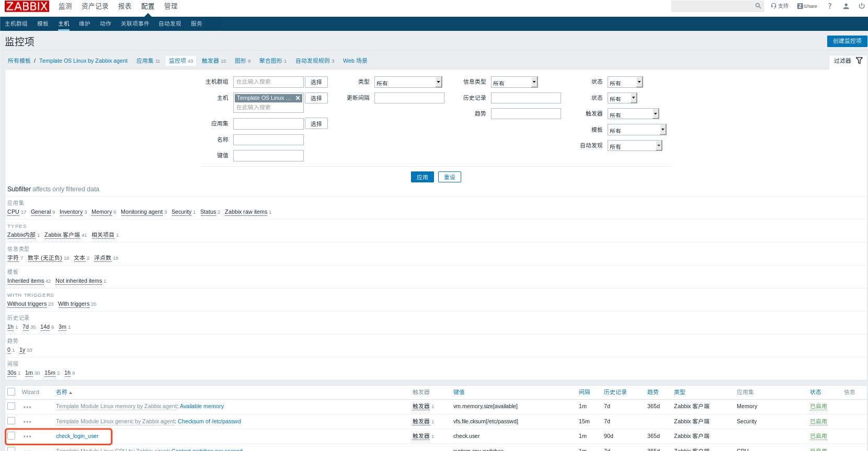Open help question mark icon

(x=829, y=6)
